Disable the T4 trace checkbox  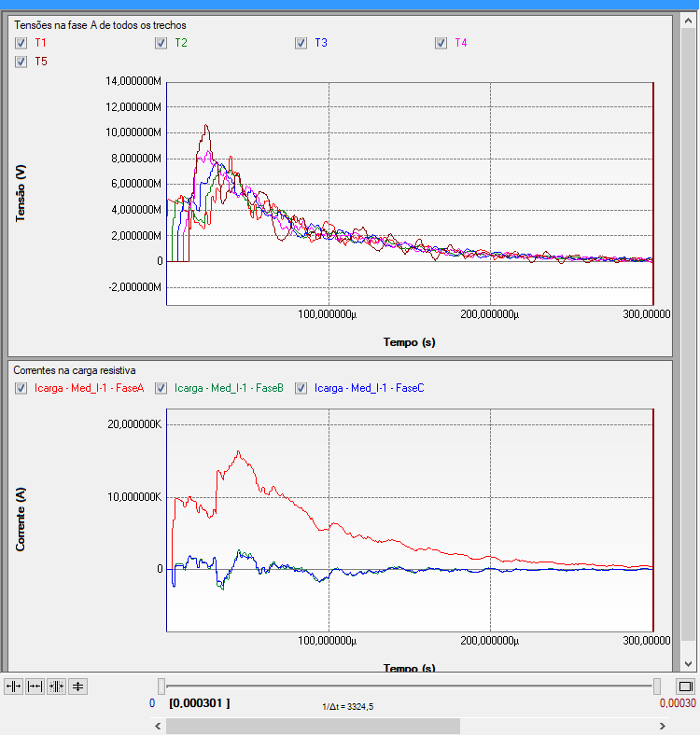pos(441,43)
